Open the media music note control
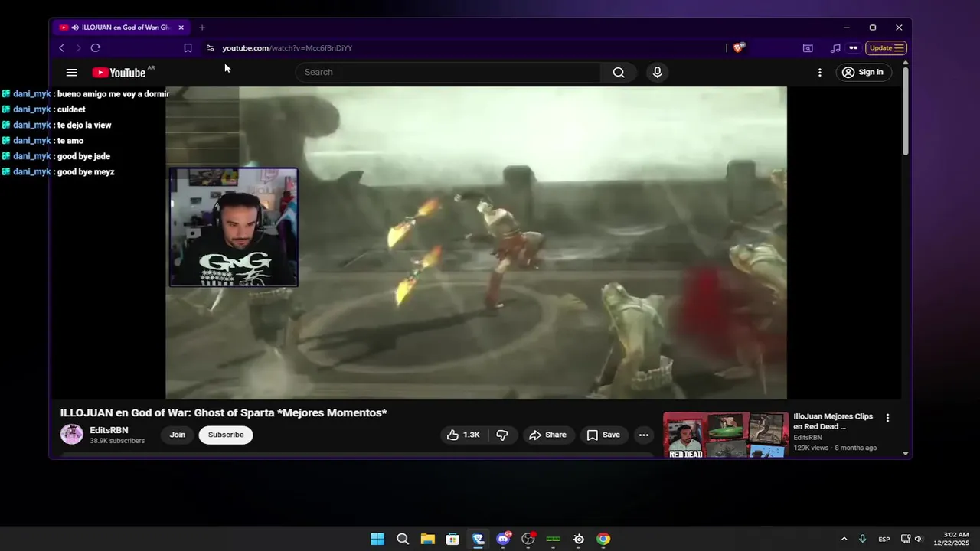Screen dimensions: 980x551 [x=835, y=48]
